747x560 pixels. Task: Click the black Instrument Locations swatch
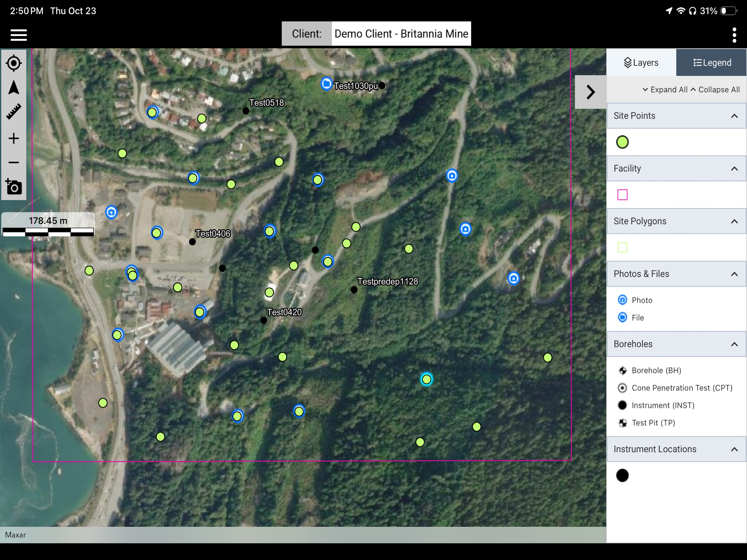[622, 476]
